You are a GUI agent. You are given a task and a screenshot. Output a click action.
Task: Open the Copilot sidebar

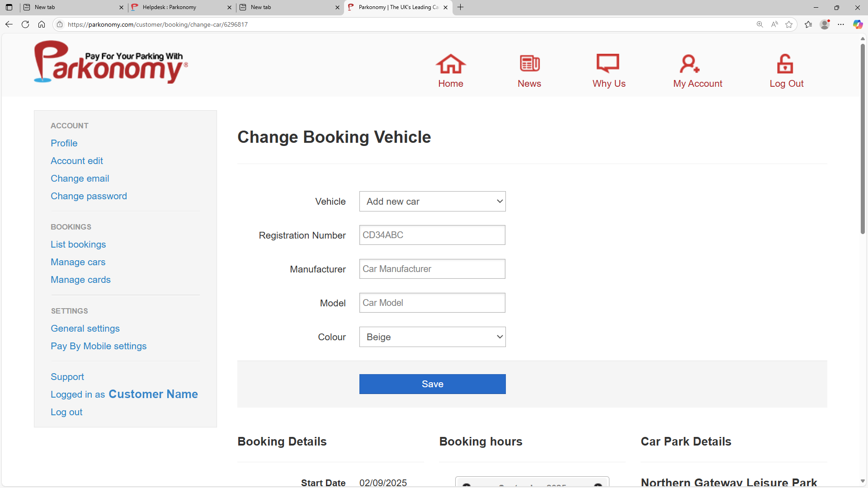coord(858,24)
